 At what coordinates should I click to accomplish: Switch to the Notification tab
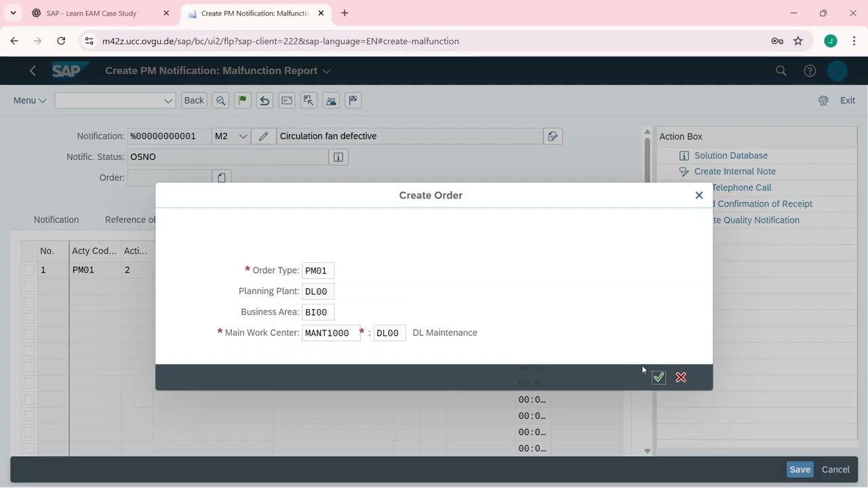(56, 220)
